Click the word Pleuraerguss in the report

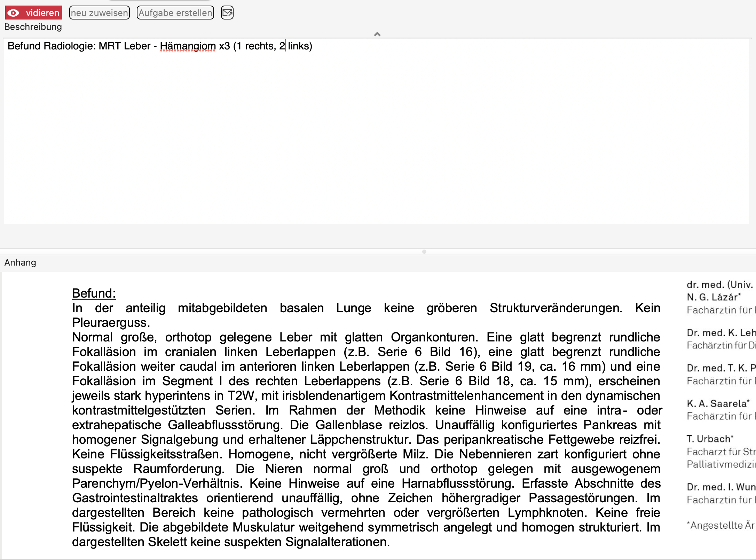111,323
